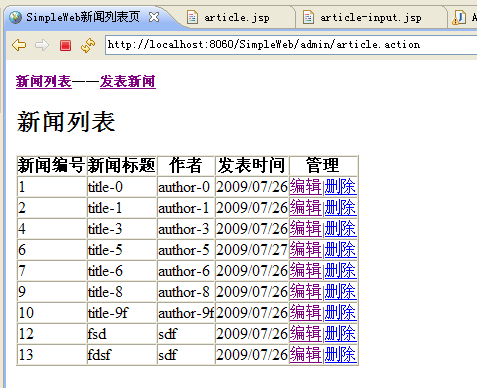Click the 作者 column header
The image size is (477, 388).
pos(186,166)
